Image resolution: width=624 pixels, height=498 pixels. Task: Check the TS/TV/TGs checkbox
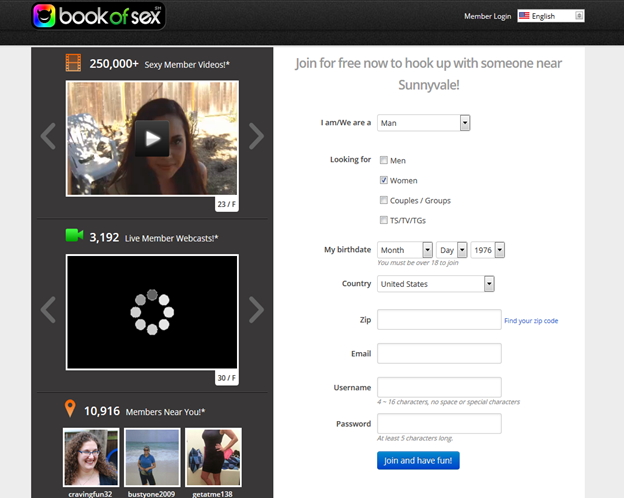click(x=384, y=220)
